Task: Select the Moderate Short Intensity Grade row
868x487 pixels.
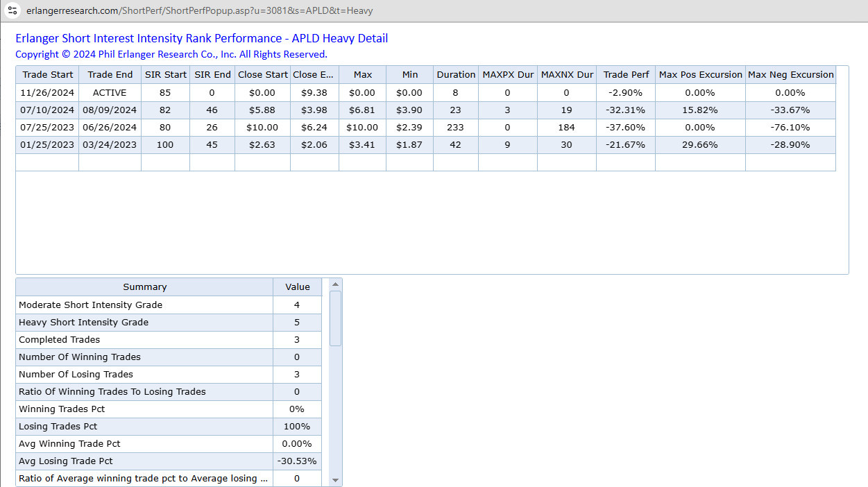Action: pyautogui.click(x=169, y=305)
